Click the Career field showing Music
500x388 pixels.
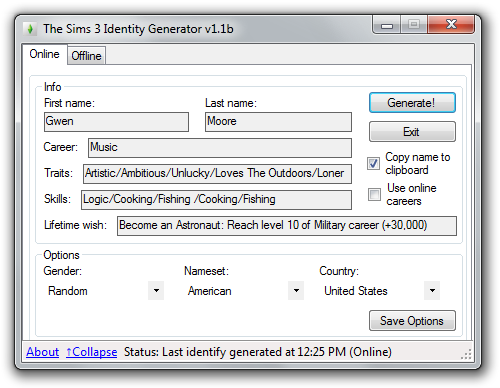[220, 148]
